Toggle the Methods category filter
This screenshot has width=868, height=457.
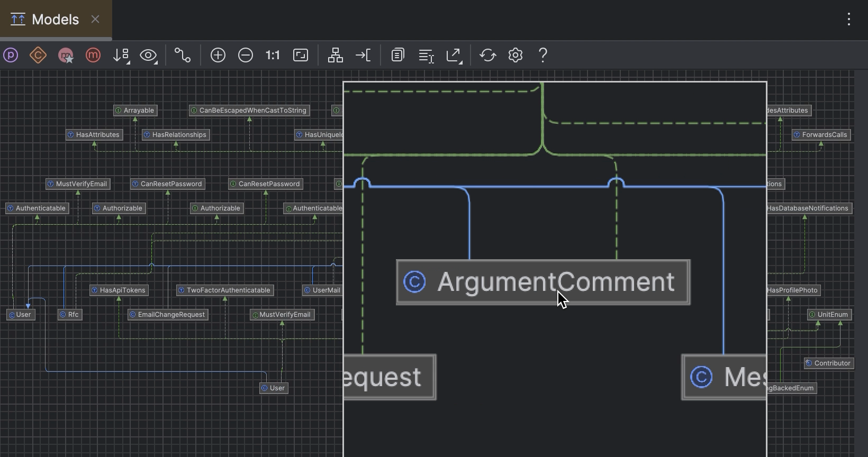(93, 55)
